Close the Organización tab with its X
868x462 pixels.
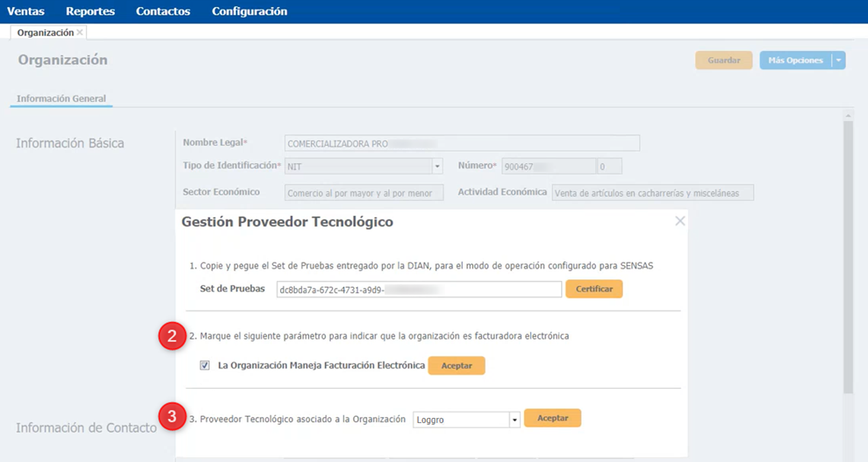tap(80, 32)
